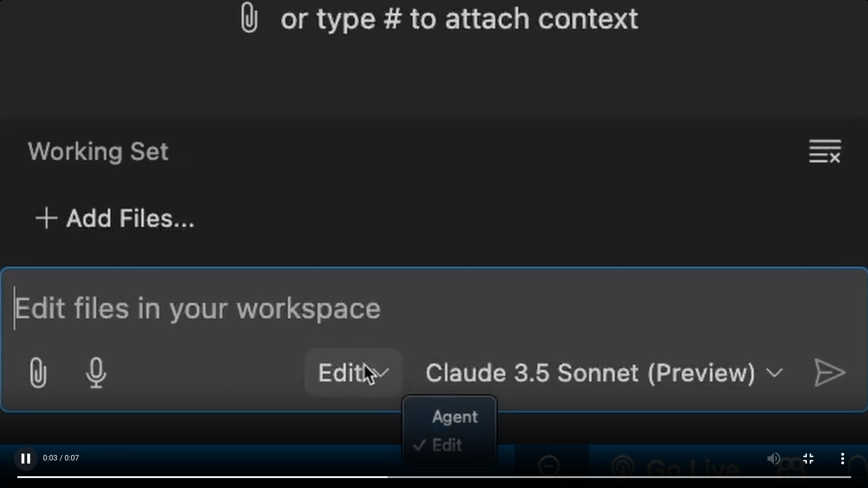868x488 pixels.
Task: Open the video's three-dot options menu
Action: click(x=842, y=459)
